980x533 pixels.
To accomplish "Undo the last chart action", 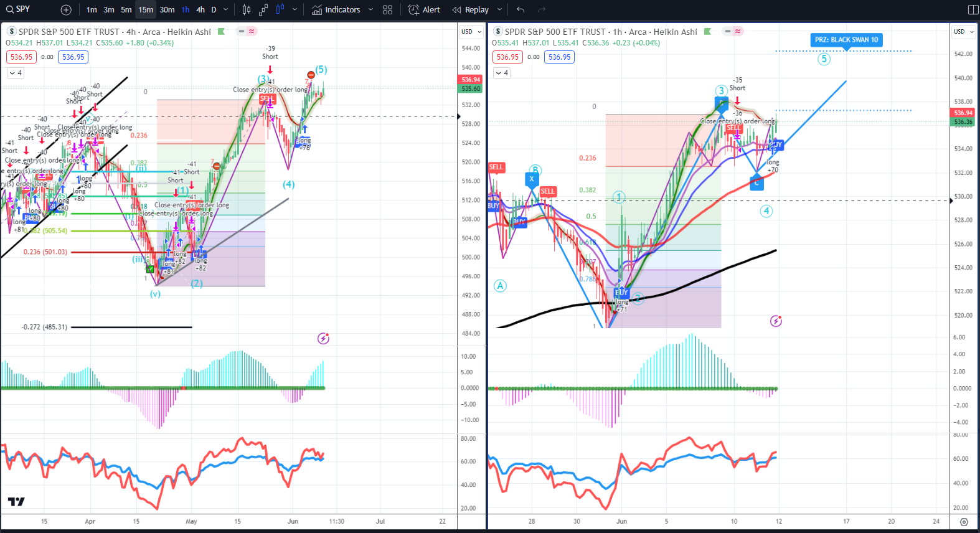I will click(521, 10).
